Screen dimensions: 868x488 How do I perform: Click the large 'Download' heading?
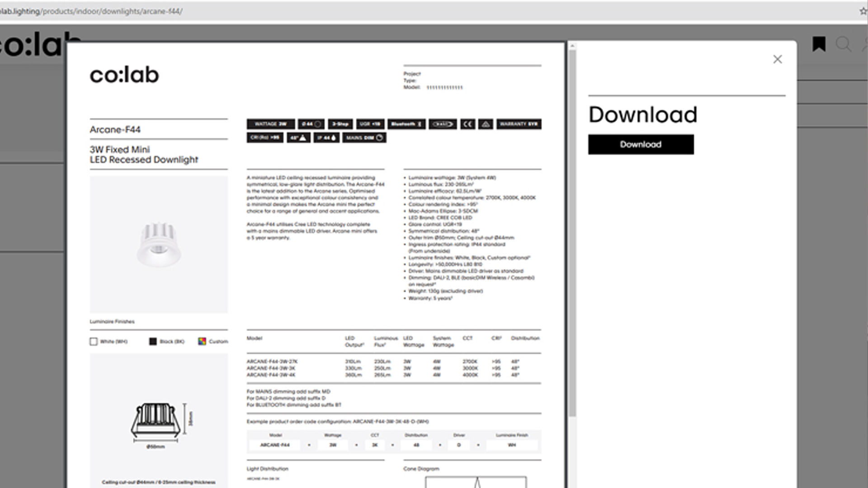[643, 114]
